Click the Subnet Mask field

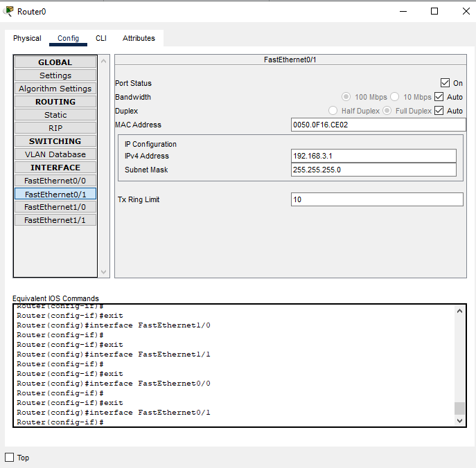click(x=373, y=170)
